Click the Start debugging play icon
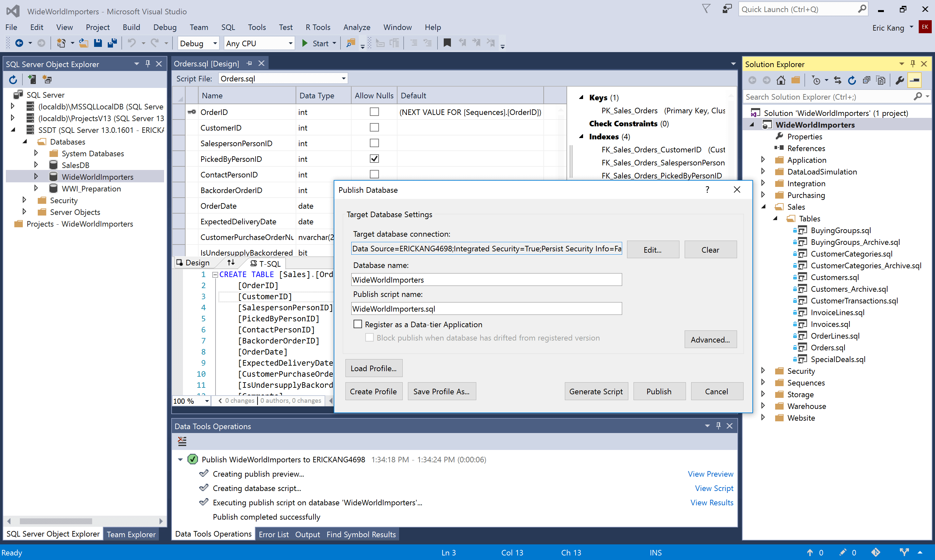The width and height of the screenshot is (935, 560). point(305,43)
